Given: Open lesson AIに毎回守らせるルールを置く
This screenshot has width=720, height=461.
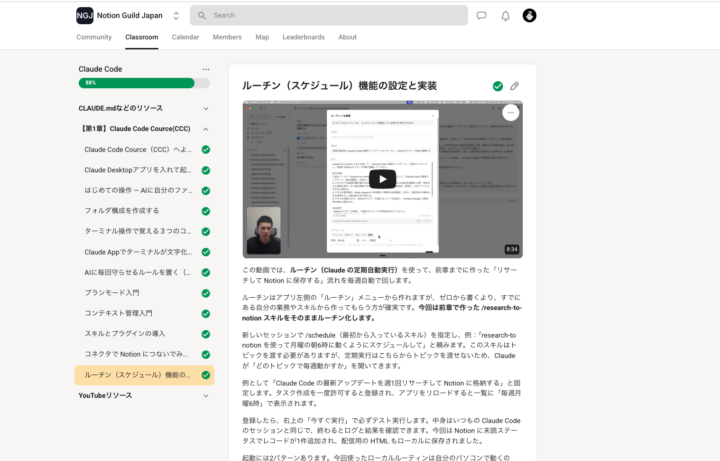Looking at the screenshot, I should coord(137,273).
